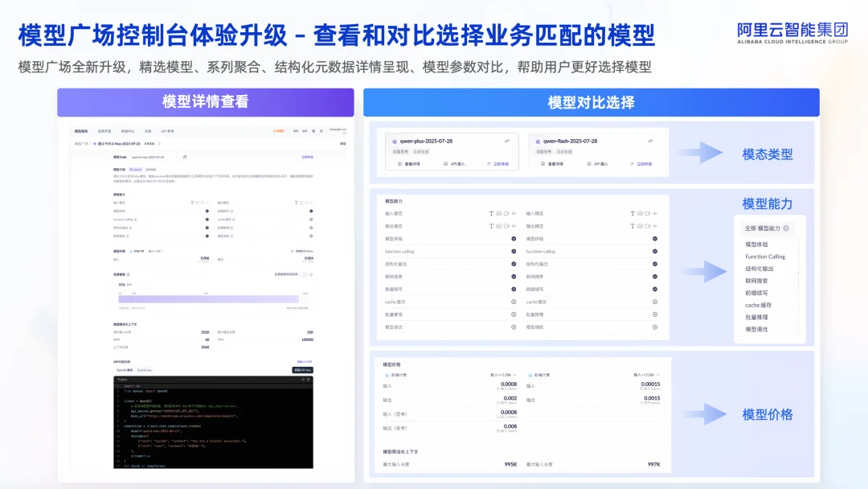The height and width of the screenshot is (489, 868).
Task: Toggle the cache缓存 disabled mark for qwen-plus
Action: tap(512, 302)
